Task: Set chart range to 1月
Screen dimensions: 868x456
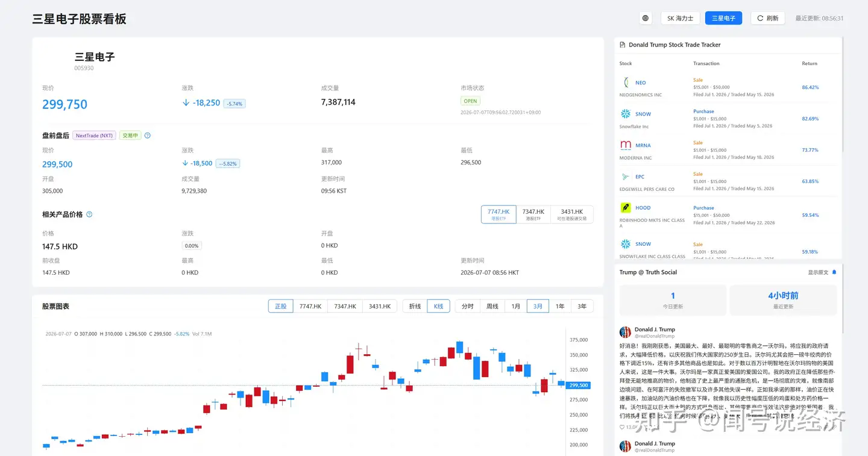Action: (x=516, y=306)
